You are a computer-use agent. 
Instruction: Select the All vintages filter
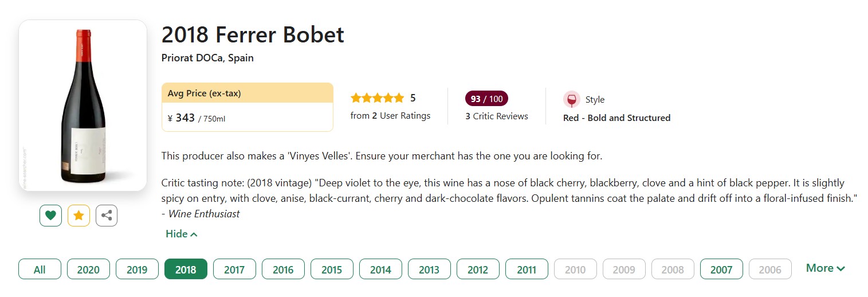(x=40, y=269)
